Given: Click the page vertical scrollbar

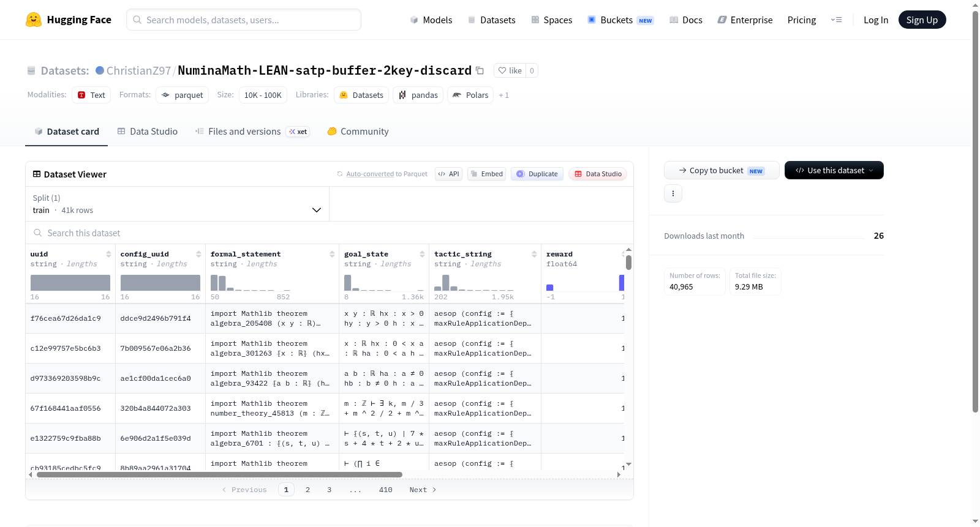Looking at the screenshot, I should [975, 211].
